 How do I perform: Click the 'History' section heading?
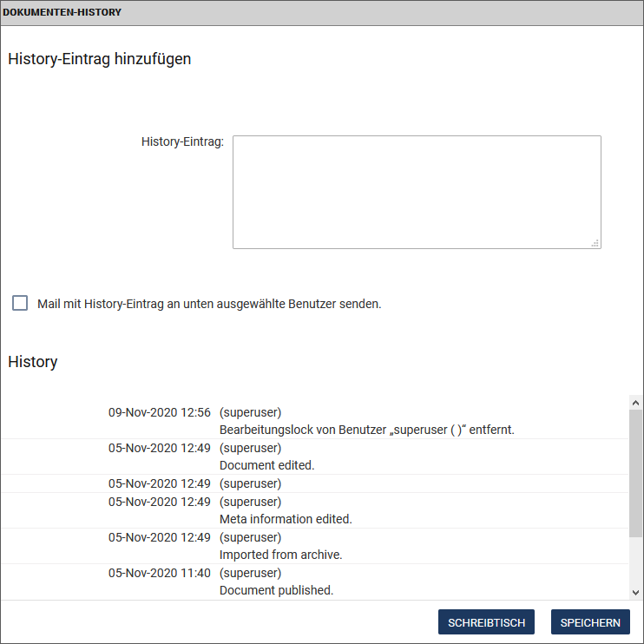click(x=33, y=362)
